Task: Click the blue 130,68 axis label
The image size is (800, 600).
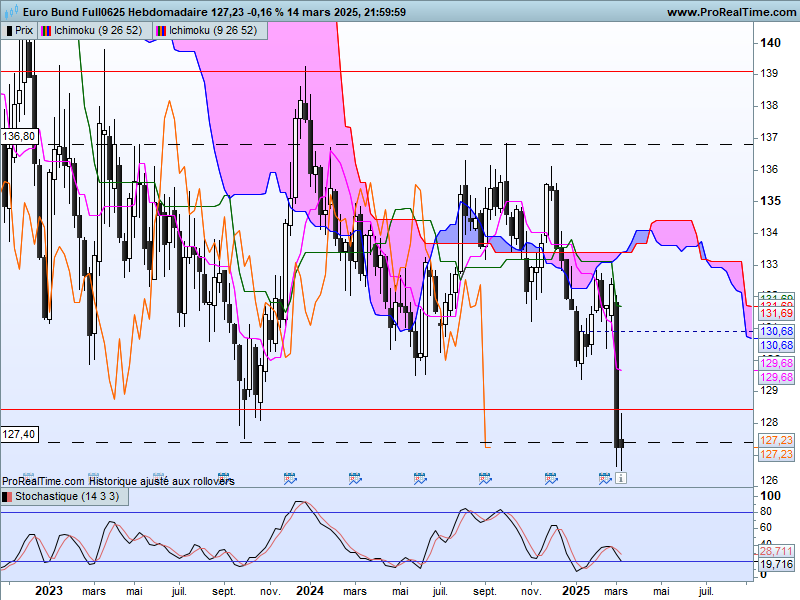Action: [776, 331]
